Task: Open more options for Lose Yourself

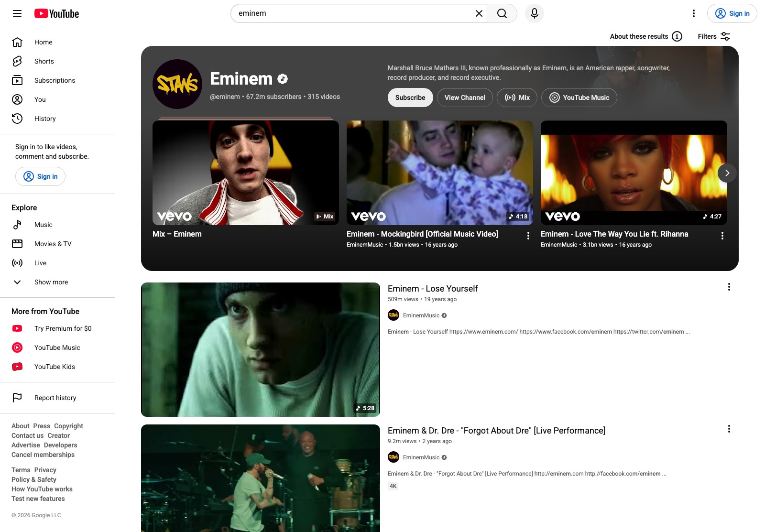Action: tap(729, 287)
